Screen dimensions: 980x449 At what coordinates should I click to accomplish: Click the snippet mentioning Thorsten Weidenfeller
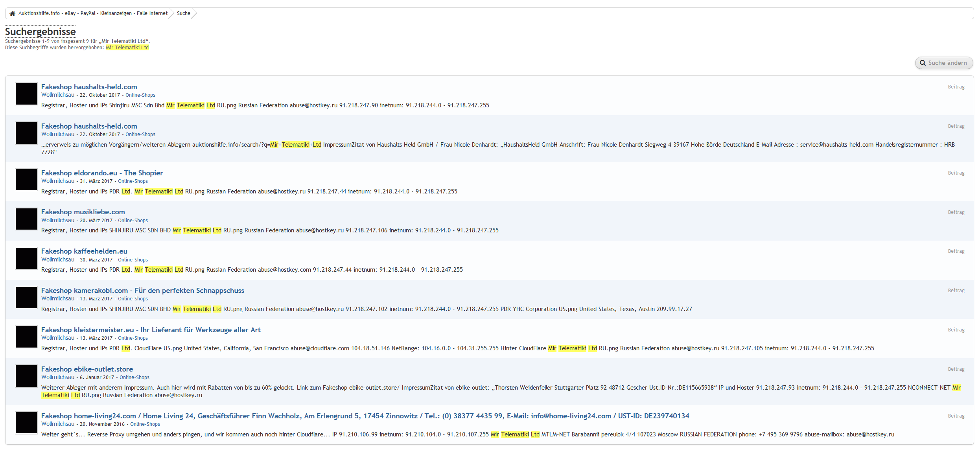point(501,391)
